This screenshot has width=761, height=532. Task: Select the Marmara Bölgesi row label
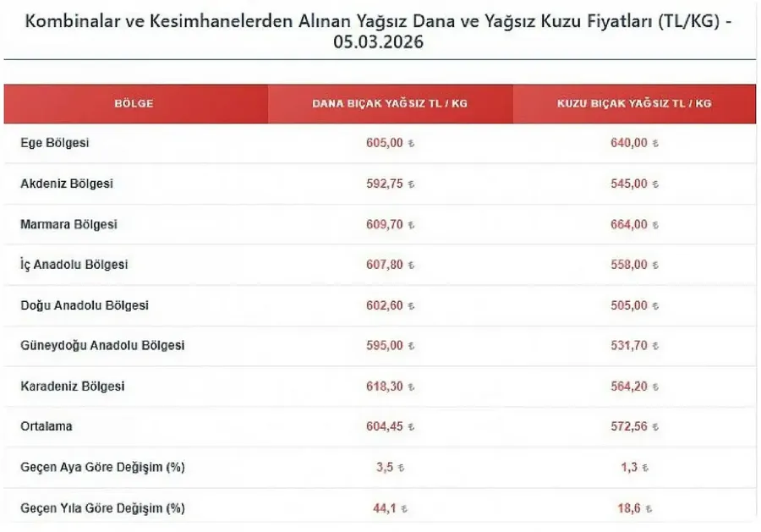coord(68,224)
